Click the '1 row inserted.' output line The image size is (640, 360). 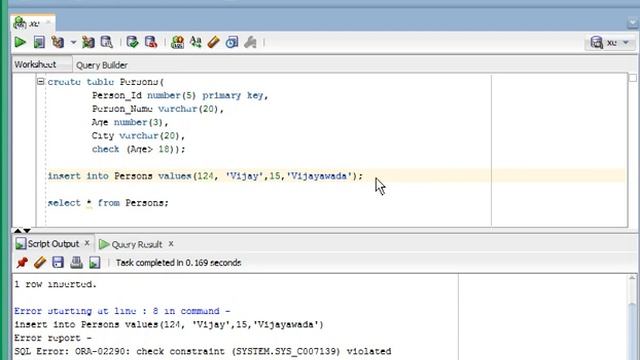(x=55, y=284)
